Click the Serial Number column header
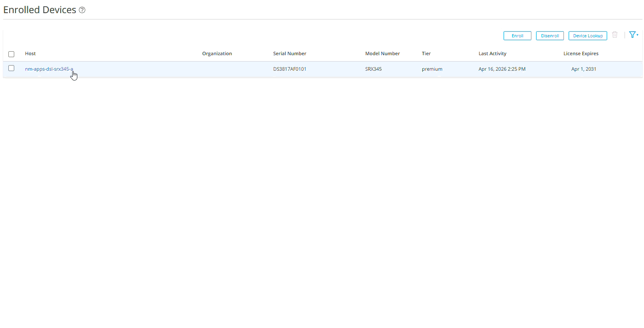This screenshot has width=644, height=328. pyautogui.click(x=289, y=54)
